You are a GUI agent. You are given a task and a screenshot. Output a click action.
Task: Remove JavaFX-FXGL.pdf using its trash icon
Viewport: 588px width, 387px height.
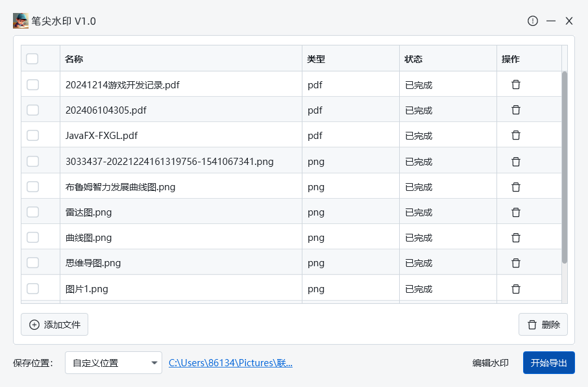click(516, 135)
